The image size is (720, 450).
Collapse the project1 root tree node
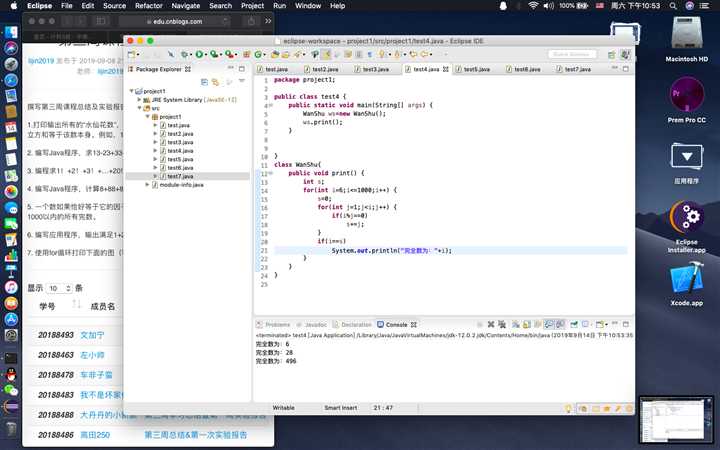tap(131, 91)
